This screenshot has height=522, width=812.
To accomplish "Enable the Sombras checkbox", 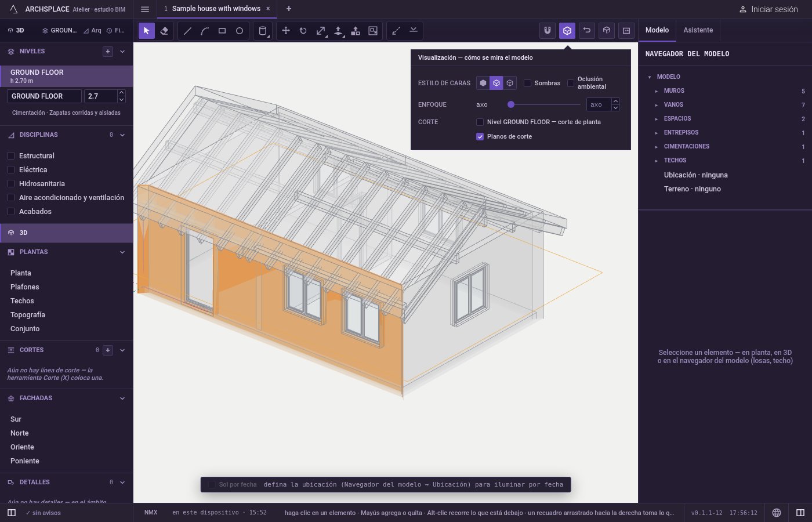I will tap(527, 83).
